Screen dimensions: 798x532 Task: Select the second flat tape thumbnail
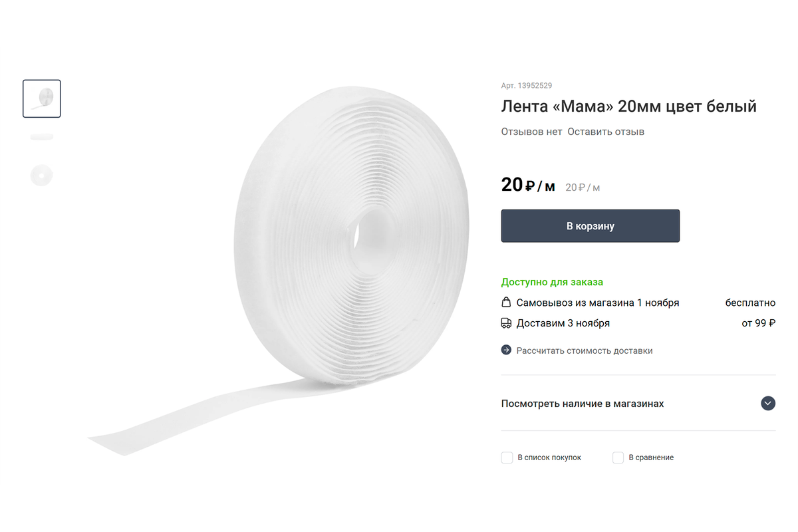click(x=42, y=137)
